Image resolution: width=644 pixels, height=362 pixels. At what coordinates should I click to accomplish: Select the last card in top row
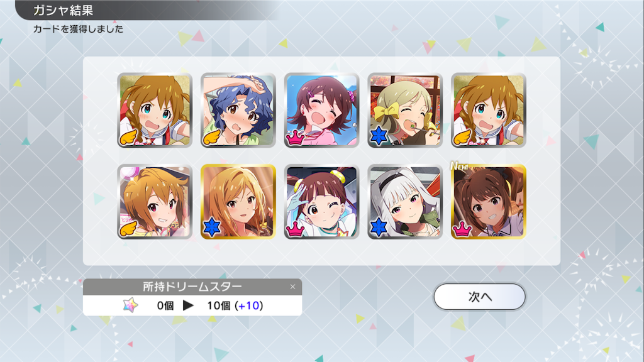click(x=488, y=110)
